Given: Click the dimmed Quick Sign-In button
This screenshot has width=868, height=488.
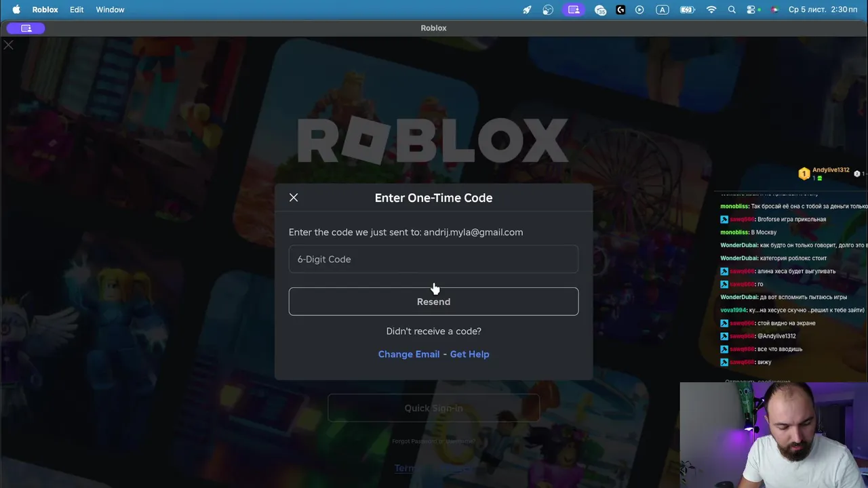Looking at the screenshot, I should (433, 408).
